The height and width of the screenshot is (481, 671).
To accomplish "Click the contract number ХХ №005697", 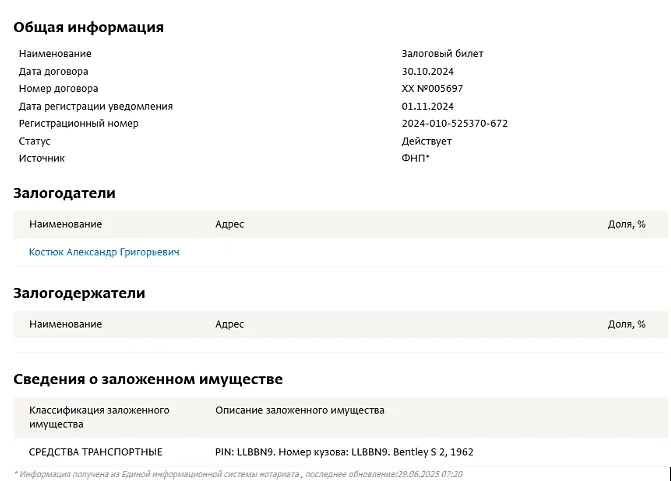I will tap(432, 89).
